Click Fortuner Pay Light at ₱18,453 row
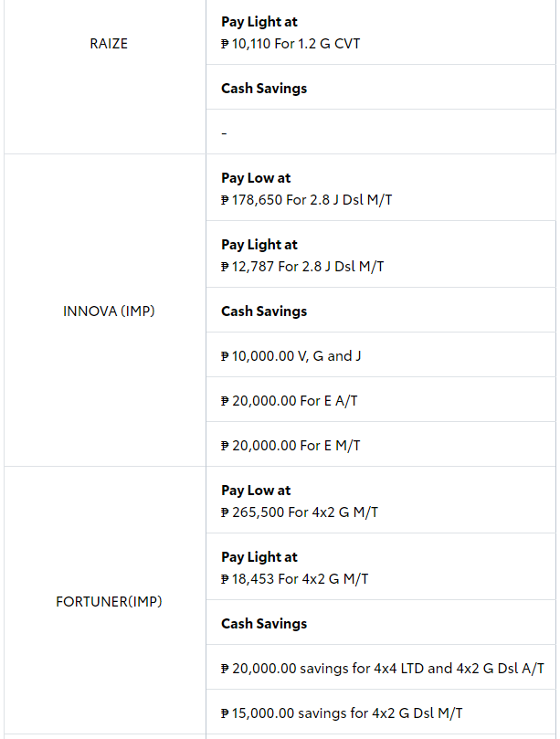 coord(381,567)
